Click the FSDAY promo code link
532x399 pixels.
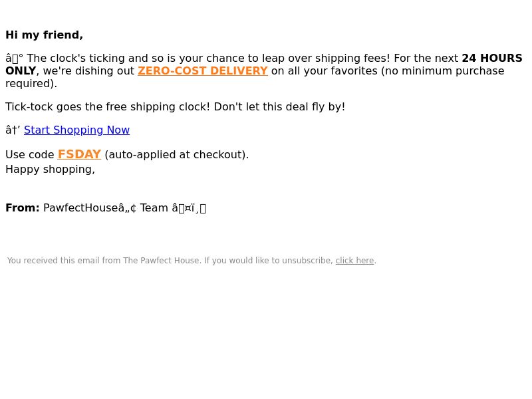coord(79,154)
